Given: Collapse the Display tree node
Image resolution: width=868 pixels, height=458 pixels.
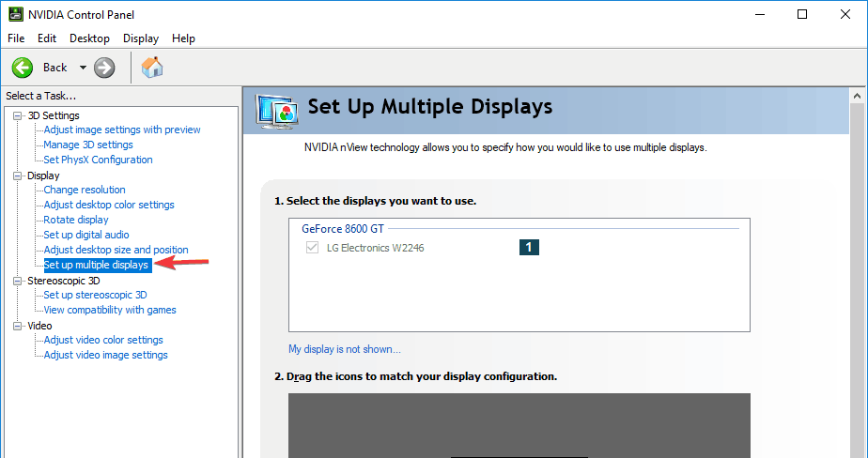Looking at the screenshot, I should [17, 176].
